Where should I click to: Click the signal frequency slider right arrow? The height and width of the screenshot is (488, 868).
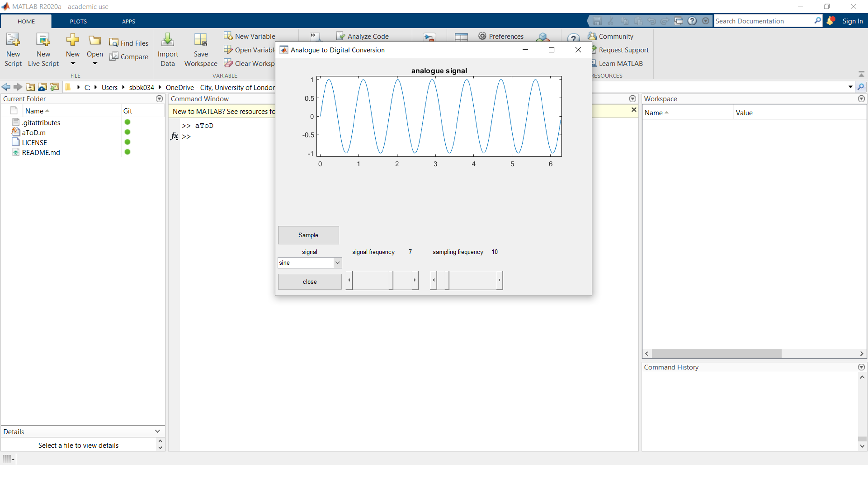[415, 280]
